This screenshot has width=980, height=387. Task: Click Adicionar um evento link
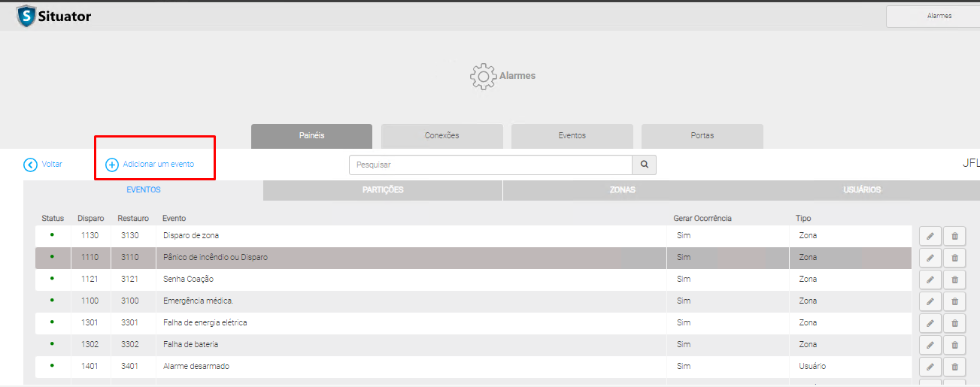[158, 164]
